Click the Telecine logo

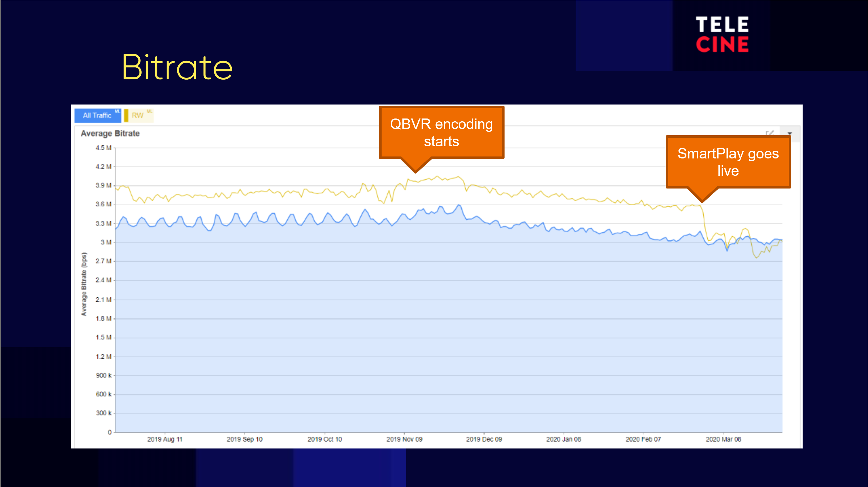(722, 34)
